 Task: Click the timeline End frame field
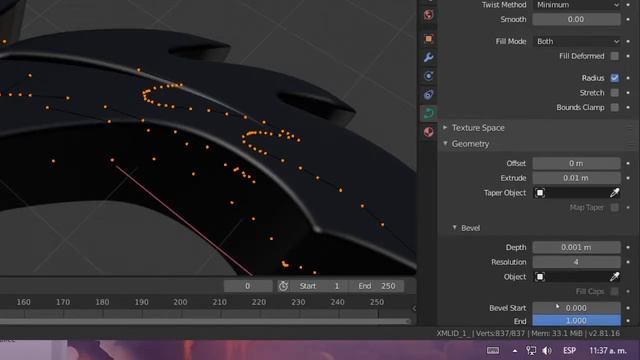[377, 286]
